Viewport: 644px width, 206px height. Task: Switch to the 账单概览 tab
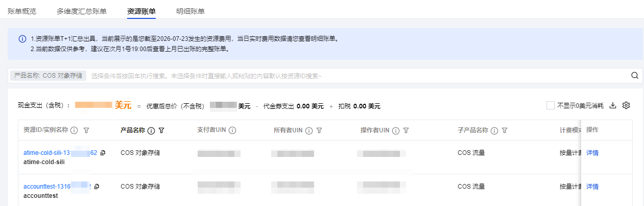click(22, 11)
